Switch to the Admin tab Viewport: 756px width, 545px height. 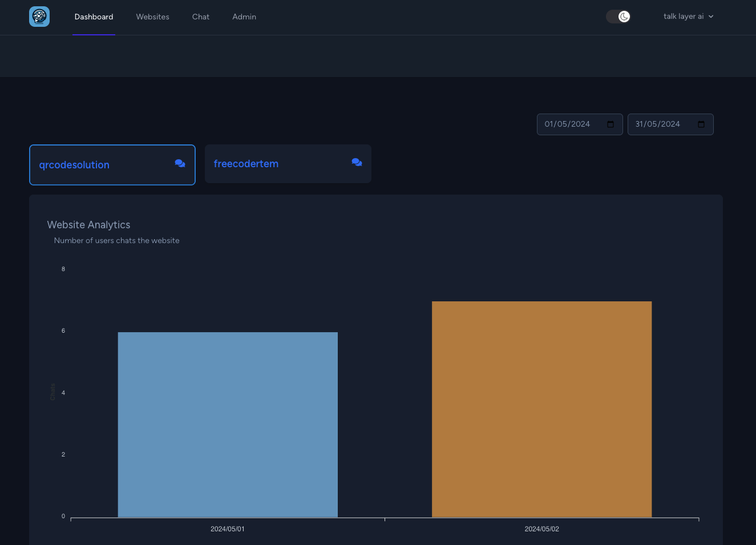[244, 17]
